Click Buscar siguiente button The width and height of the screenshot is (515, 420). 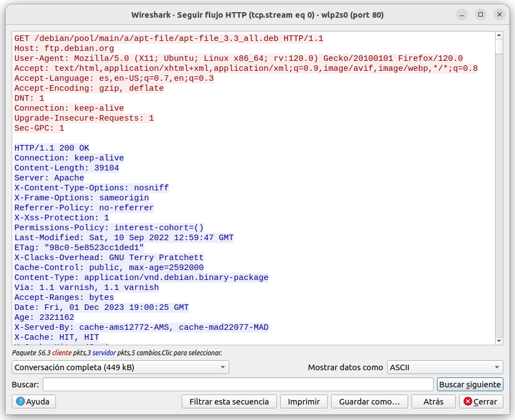pos(470,384)
